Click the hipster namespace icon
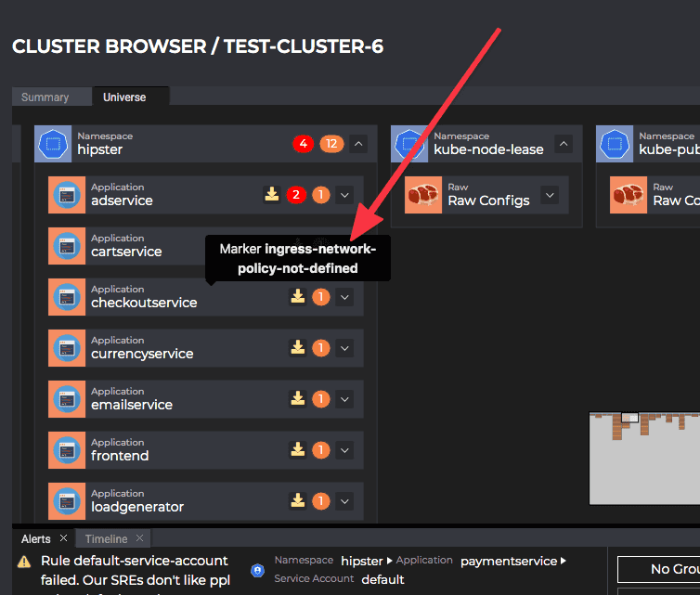 coord(53,144)
